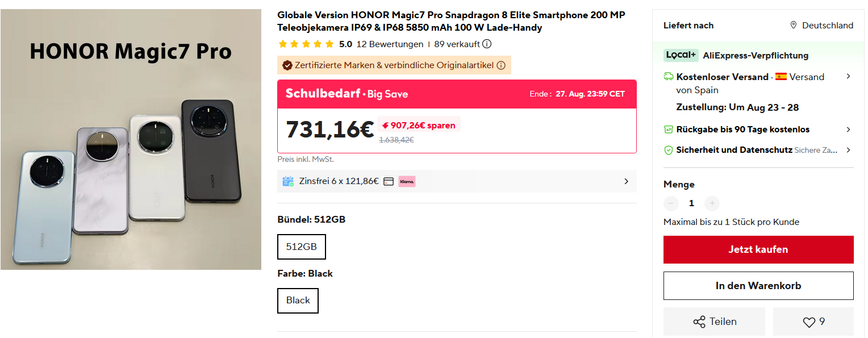Select the 512GB bundle option

302,247
